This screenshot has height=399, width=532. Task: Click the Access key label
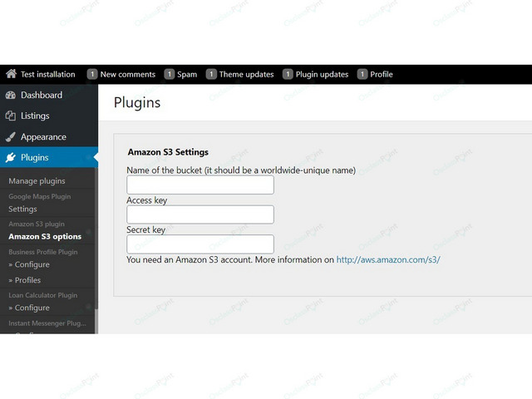click(x=147, y=200)
